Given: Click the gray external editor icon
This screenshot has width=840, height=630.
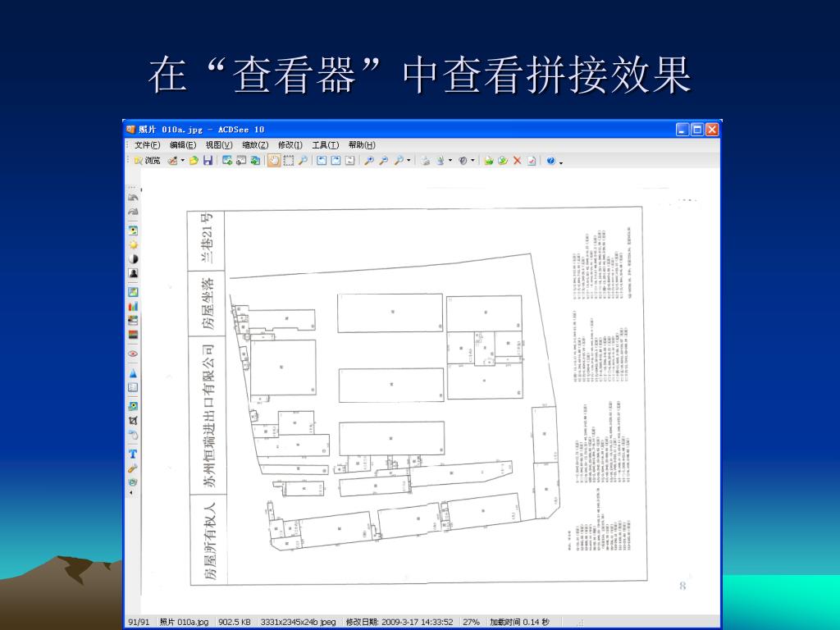Looking at the screenshot, I should [463, 160].
